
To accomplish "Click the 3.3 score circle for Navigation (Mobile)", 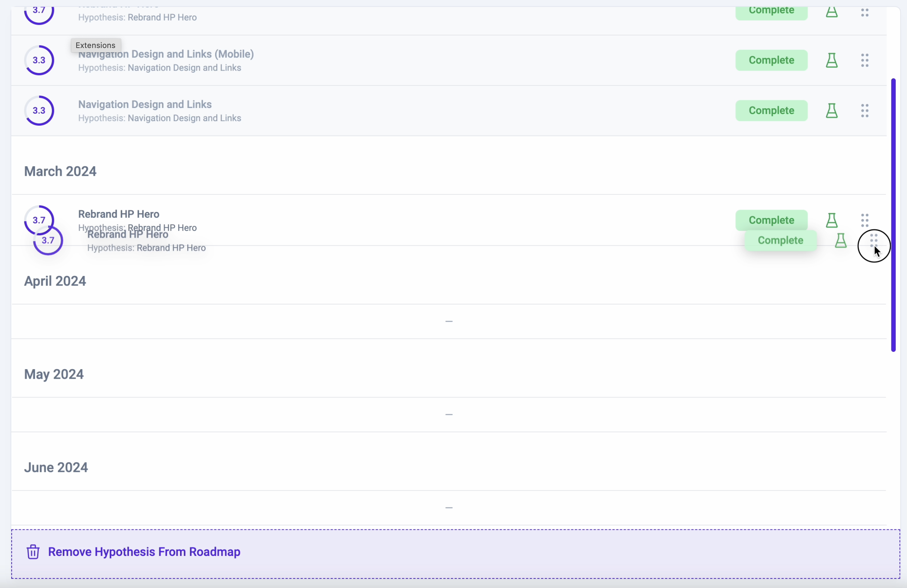I will 39,60.
